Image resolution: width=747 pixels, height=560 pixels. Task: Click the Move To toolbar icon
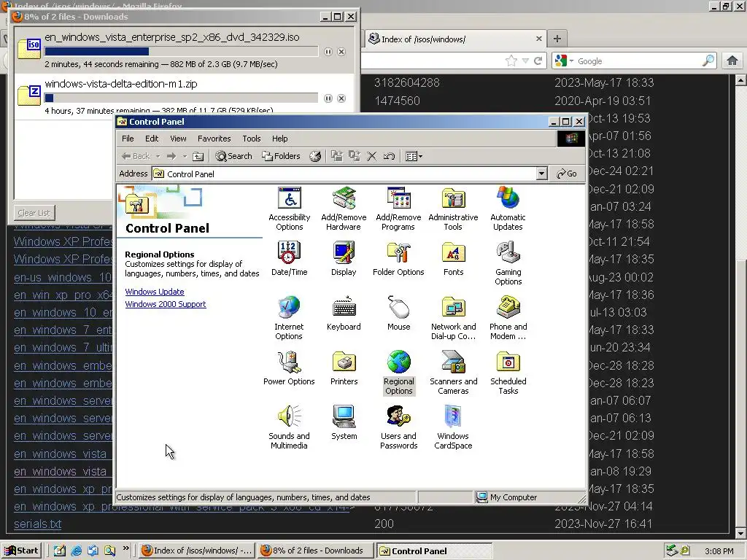point(337,156)
